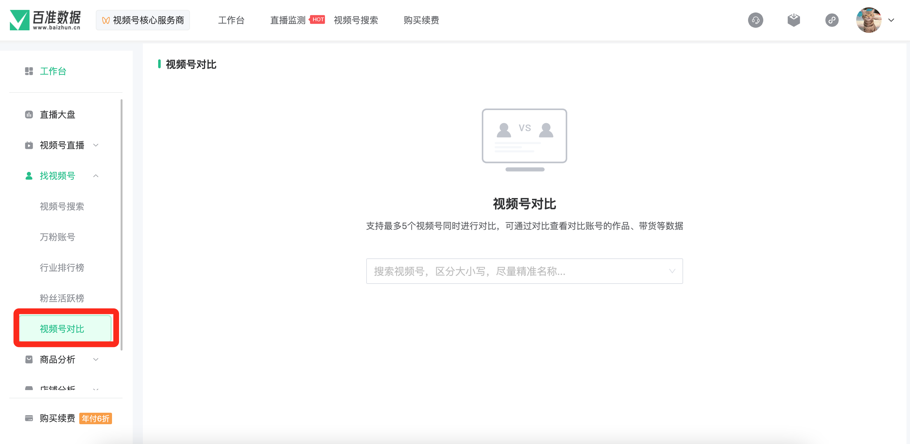The height and width of the screenshot is (444, 910).
Task: Open 行业排行榜 submenu item
Action: tap(62, 268)
